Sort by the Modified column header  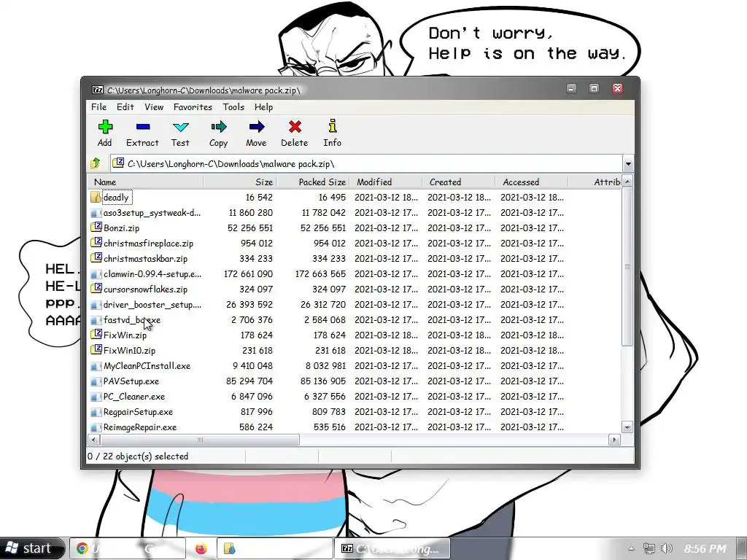[386, 182]
